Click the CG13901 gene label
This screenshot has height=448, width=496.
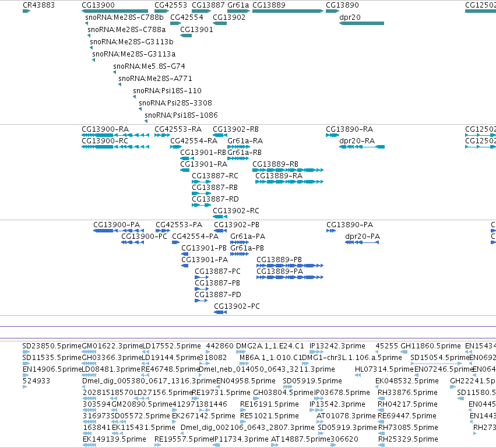(x=196, y=30)
